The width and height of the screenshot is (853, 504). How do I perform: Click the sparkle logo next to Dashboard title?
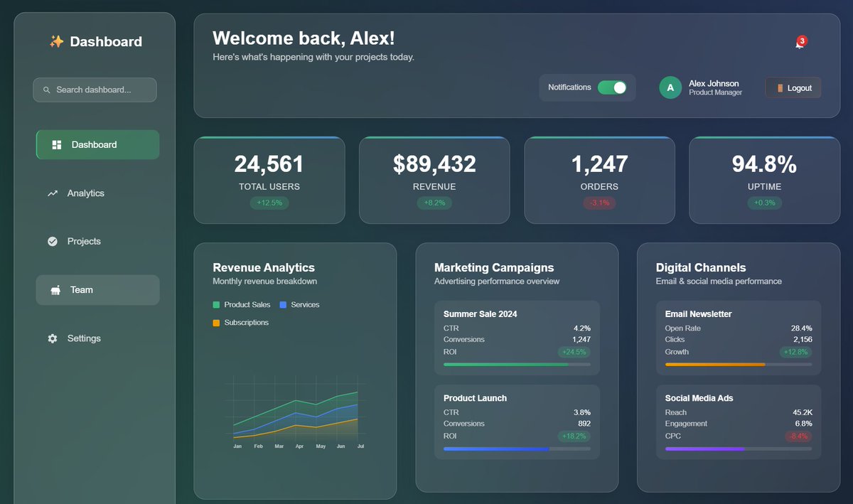(x=55, y=41)
